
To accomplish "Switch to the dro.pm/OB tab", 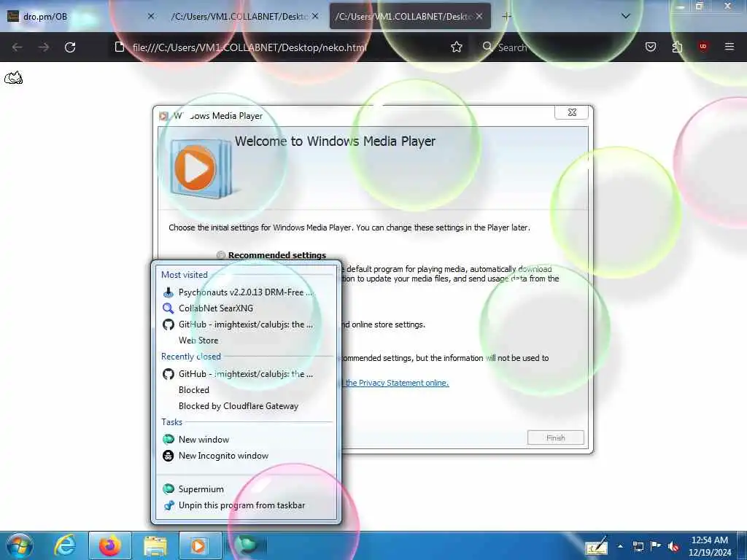I will pos(81,16).
